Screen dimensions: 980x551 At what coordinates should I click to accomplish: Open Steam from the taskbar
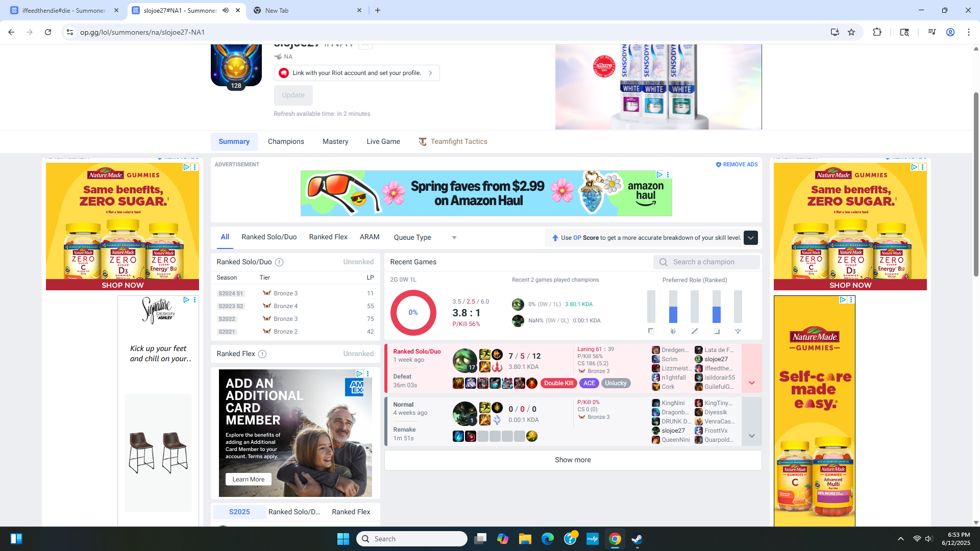point(637,539)
